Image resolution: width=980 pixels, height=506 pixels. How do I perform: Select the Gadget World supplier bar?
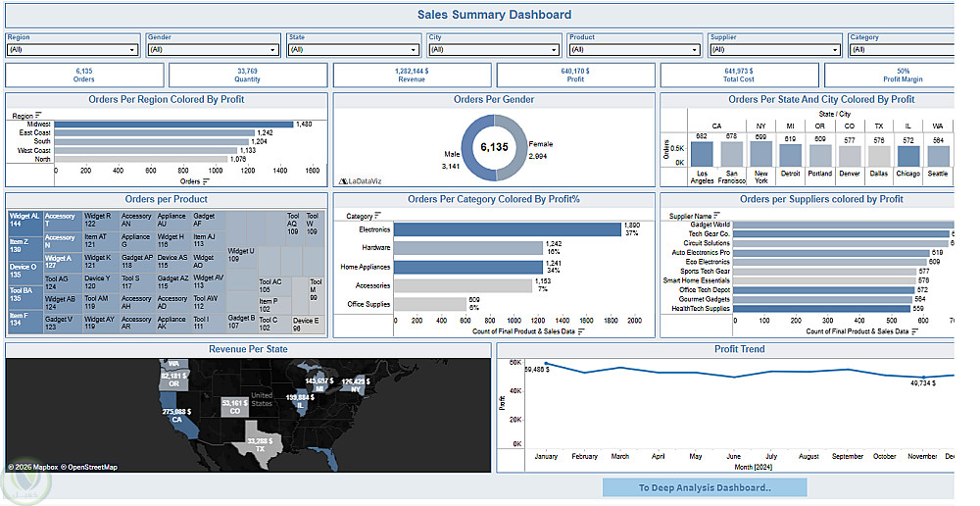coord(844,225)
